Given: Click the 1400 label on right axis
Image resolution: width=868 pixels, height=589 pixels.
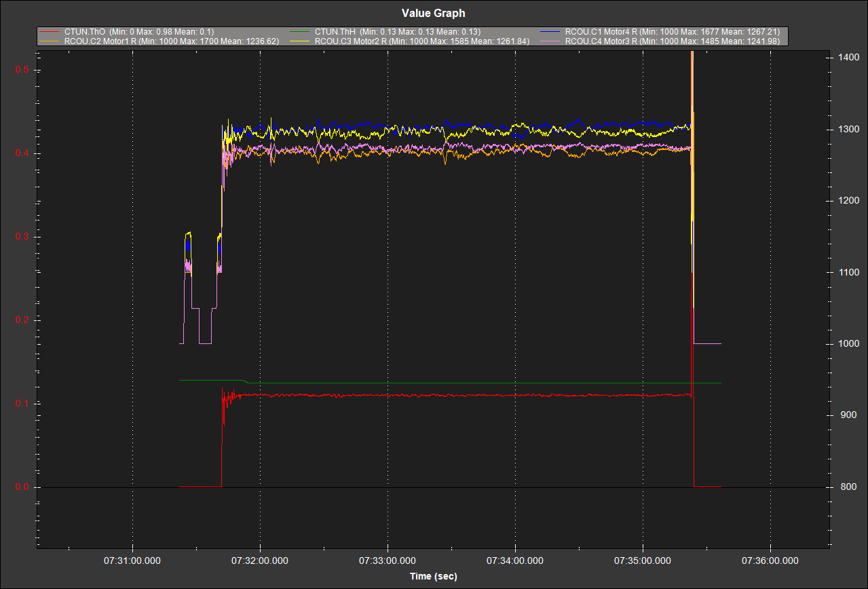Looking at the screenshot, I should tap(849, 58).
